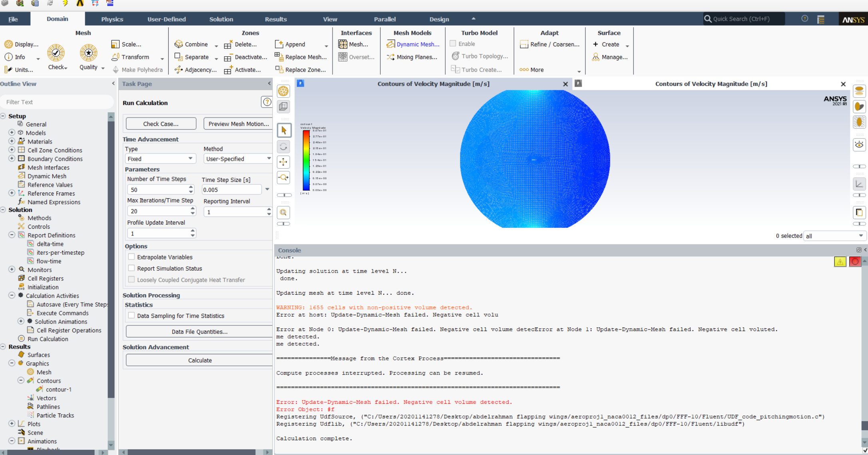Enable Extrapolate Variables checkbox
The image size is (868, 455).
click(131, 257)
